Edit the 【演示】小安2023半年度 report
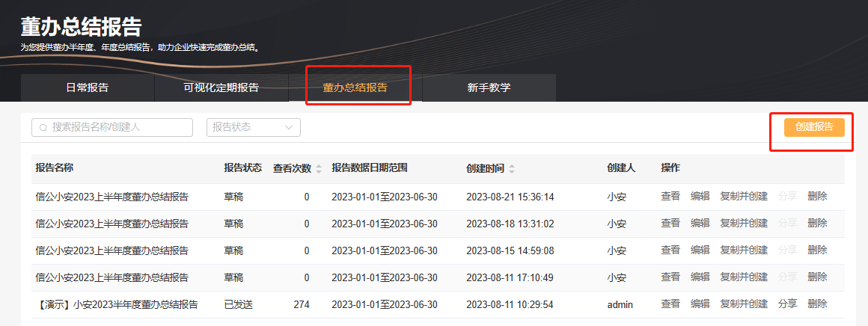868x326 pixels. coord(700,304)
